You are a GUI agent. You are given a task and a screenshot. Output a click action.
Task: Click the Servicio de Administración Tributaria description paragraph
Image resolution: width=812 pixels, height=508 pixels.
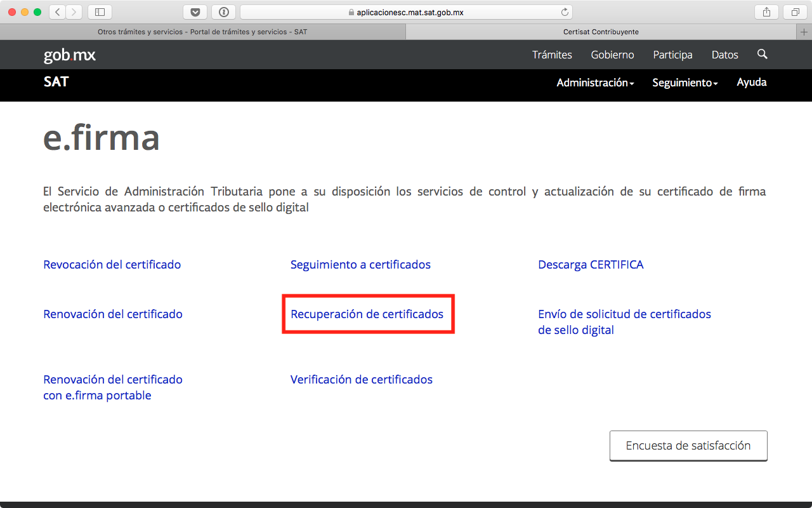click(x=405, y=199)
